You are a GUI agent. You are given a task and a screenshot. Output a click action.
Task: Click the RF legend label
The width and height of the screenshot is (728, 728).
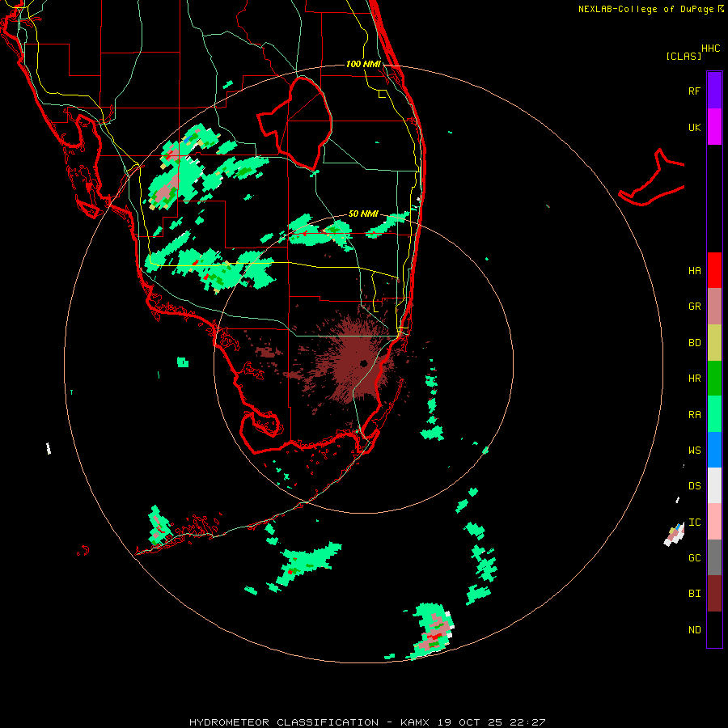pyautogui.click(x=694, y=91)
